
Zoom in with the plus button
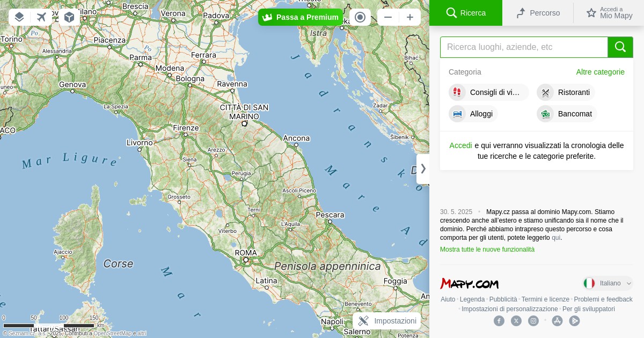pos(410,17)
